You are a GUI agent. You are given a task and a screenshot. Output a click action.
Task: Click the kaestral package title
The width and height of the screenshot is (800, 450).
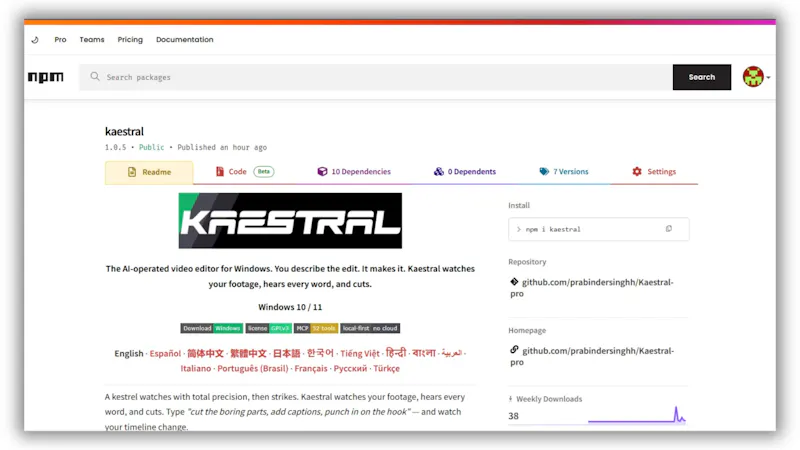tap(124, 132)
